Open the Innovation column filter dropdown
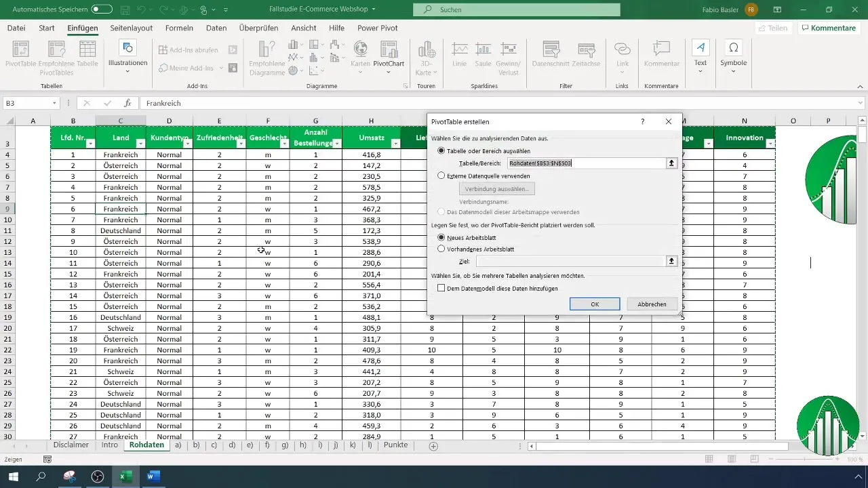This screenshot has width=868, height=488. click(769, 144)
